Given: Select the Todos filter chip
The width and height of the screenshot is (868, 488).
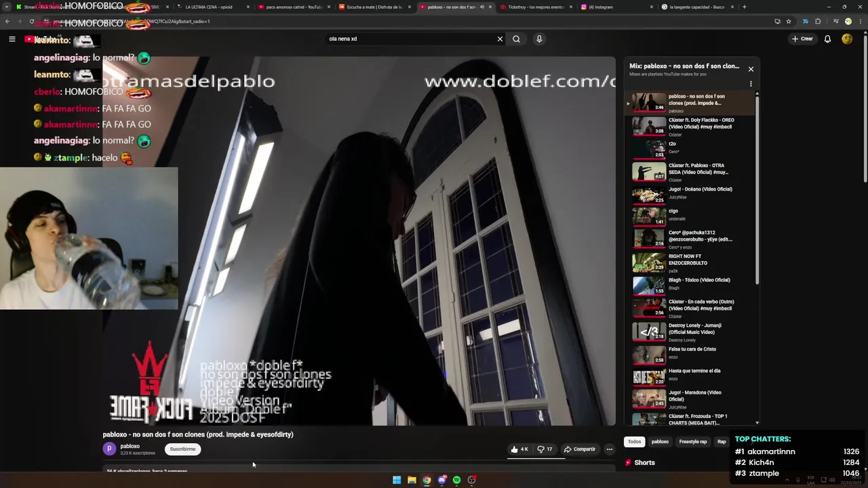Looking at the screenshot, I should tap(634, 441).
